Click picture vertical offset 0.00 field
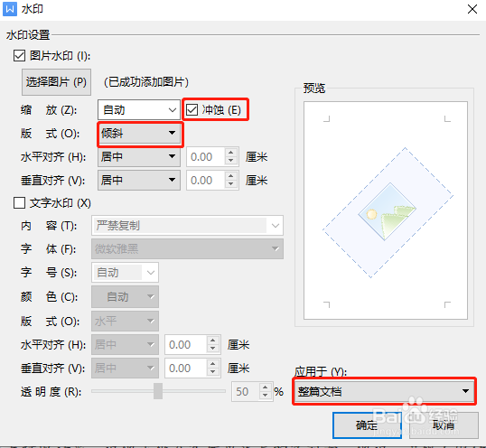 tap(205, 181)
